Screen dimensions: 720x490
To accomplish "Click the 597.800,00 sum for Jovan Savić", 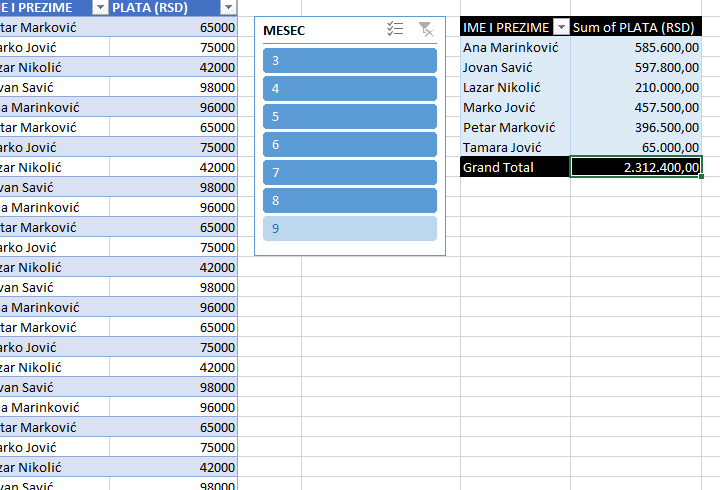I will pyautogui.click(x=636, y=67).
